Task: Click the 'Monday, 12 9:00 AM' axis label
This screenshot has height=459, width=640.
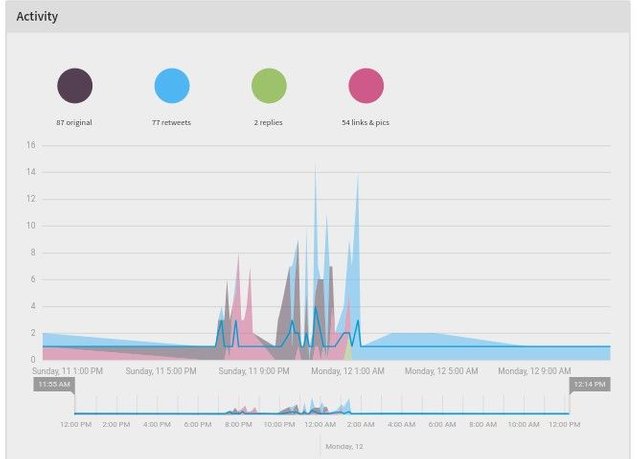Action: click(x=534, y=371)
